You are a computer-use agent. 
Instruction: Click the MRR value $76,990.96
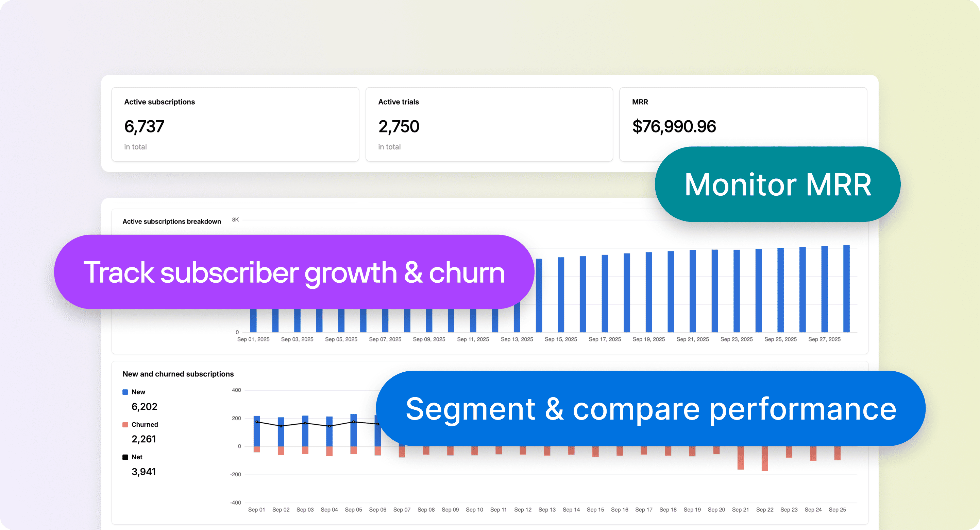click(x=674, y=127)
